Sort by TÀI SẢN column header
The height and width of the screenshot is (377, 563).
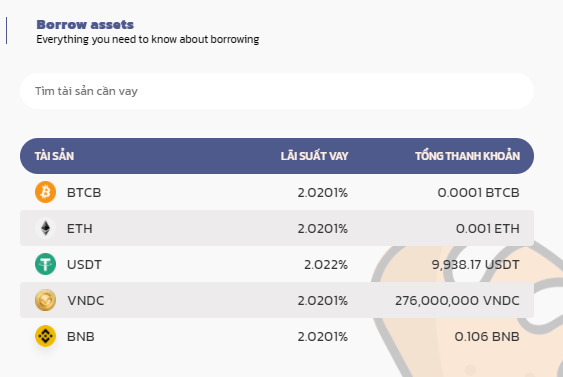tap(54, 156)
